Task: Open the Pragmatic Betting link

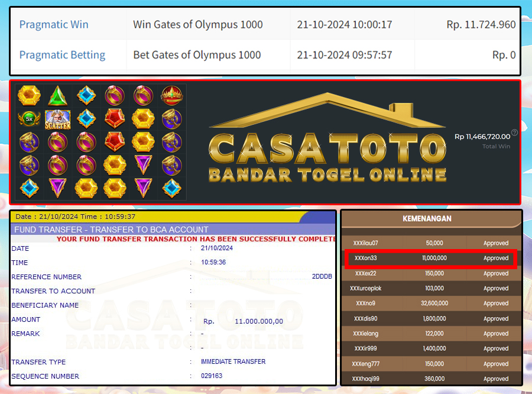Action: (x=62, y=55)
